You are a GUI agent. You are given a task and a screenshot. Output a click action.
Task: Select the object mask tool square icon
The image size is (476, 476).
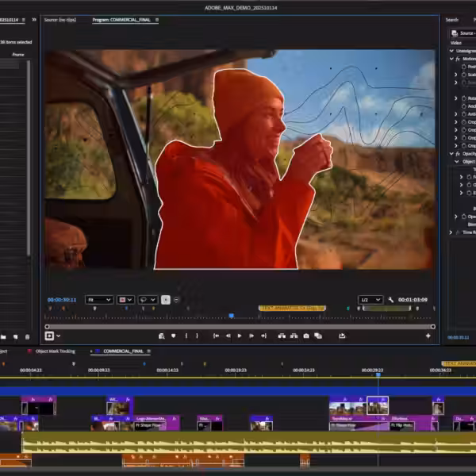(x=49, y=336)
